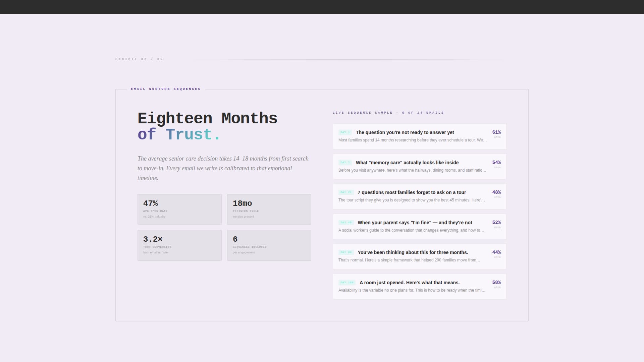Open the "memory care" email card

[407, 163]
